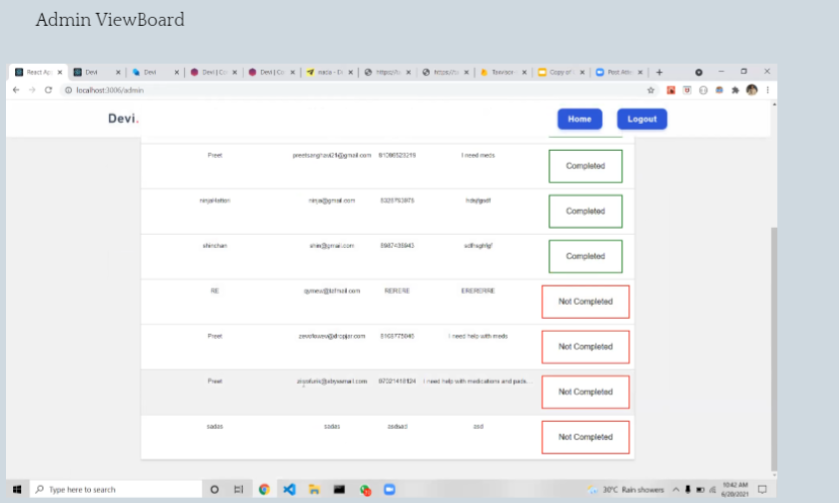Image resolution: width=839 pixels, height=503 pixels.
Task: Close the React App tab
Action: tap(60, 72)
